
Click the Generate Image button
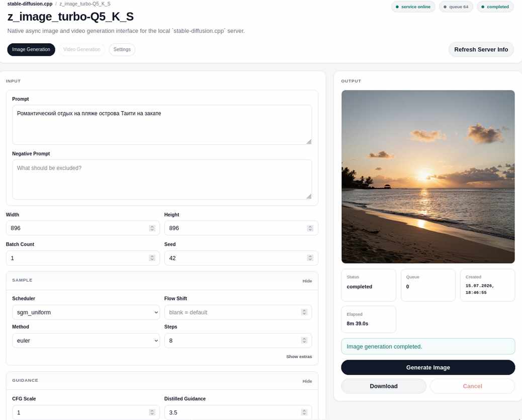(x=428, y=367)
